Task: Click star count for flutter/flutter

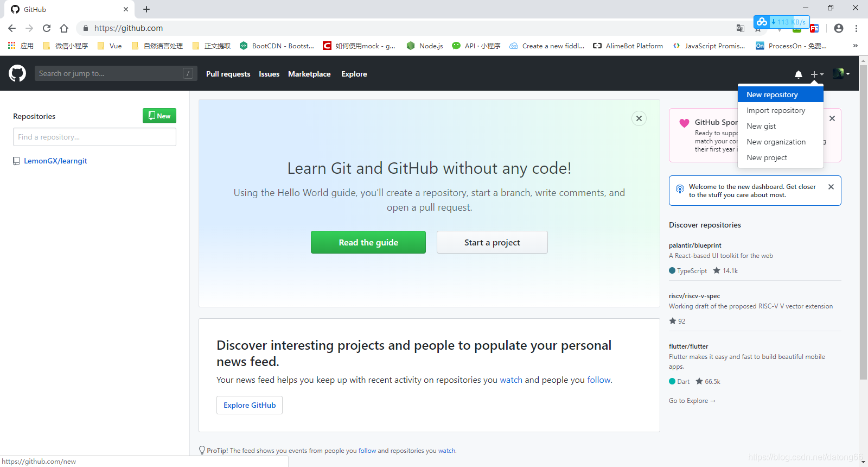Action: 708,381
